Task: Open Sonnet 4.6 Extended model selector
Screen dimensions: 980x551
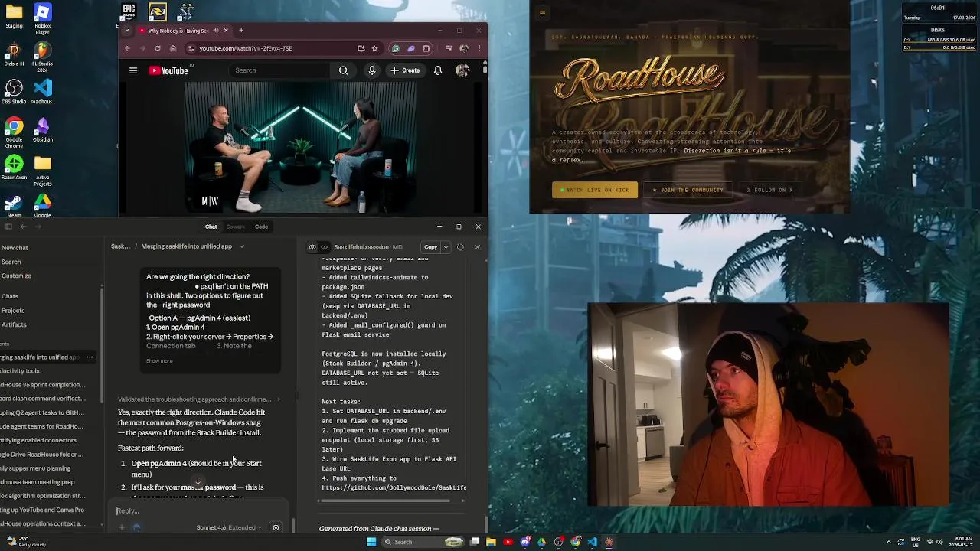Action: click(x=229, y=527)
